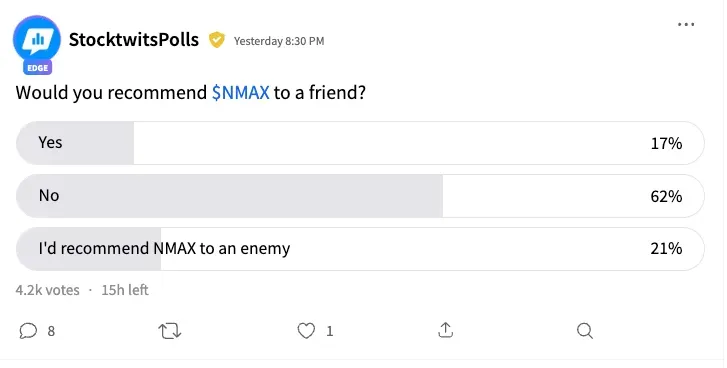The width and height of the screenshot is (727, 368).
Task: Click the magnifying glass search icon
Action: click(x=585, y=331)
